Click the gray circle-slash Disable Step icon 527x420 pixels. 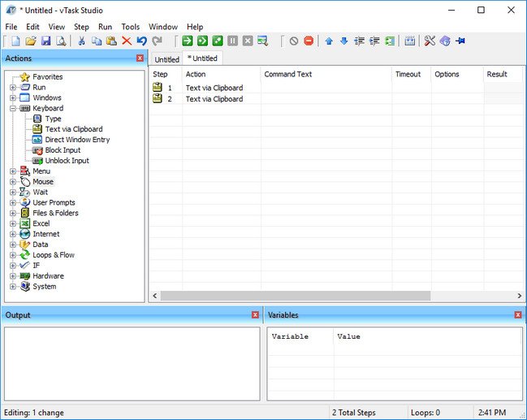pyautogui.click(x=294, y=41)
